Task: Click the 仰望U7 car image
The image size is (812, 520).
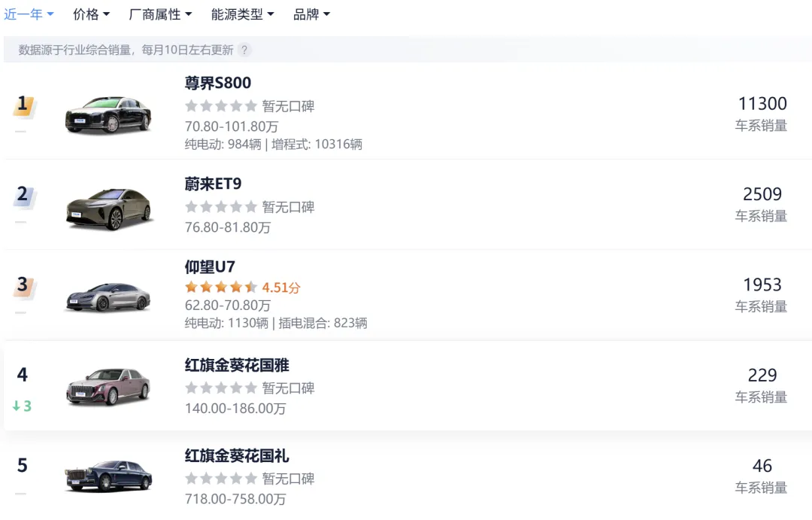Action: point(108,296)
